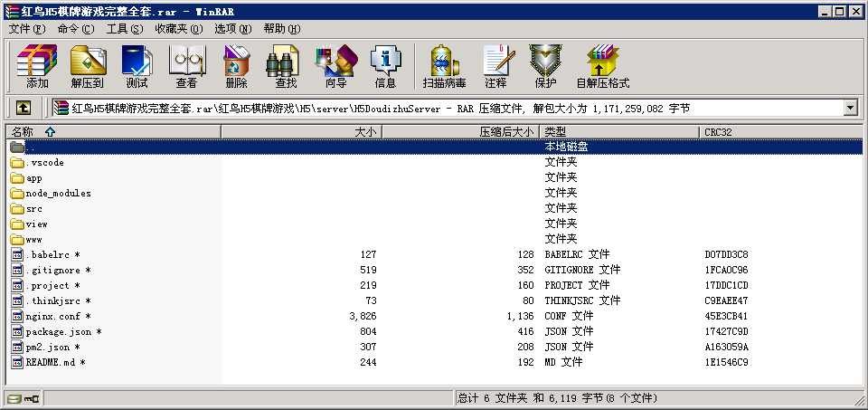Click the Protect (保护) archive icon
This screenshot has width=868, height=410.
click(x=545, y=67)
